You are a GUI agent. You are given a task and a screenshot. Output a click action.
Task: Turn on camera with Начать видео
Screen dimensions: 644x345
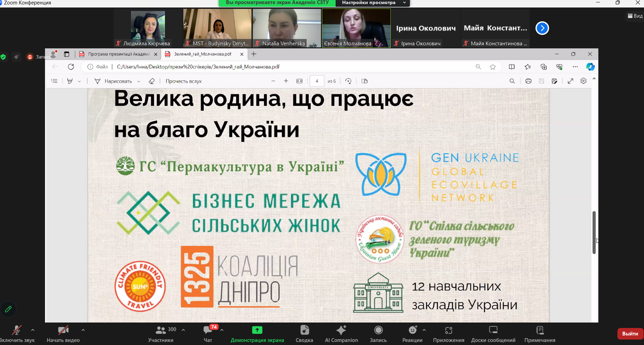click(63, 334)
